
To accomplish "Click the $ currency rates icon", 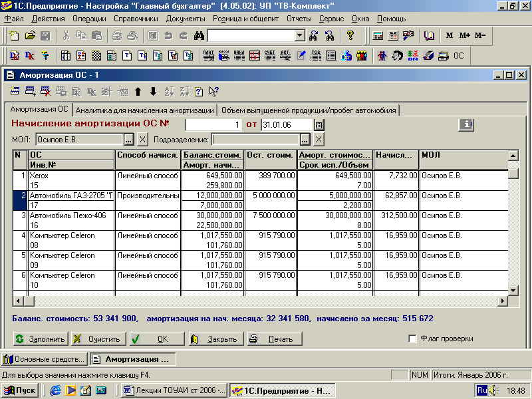I will click(413, 56).
